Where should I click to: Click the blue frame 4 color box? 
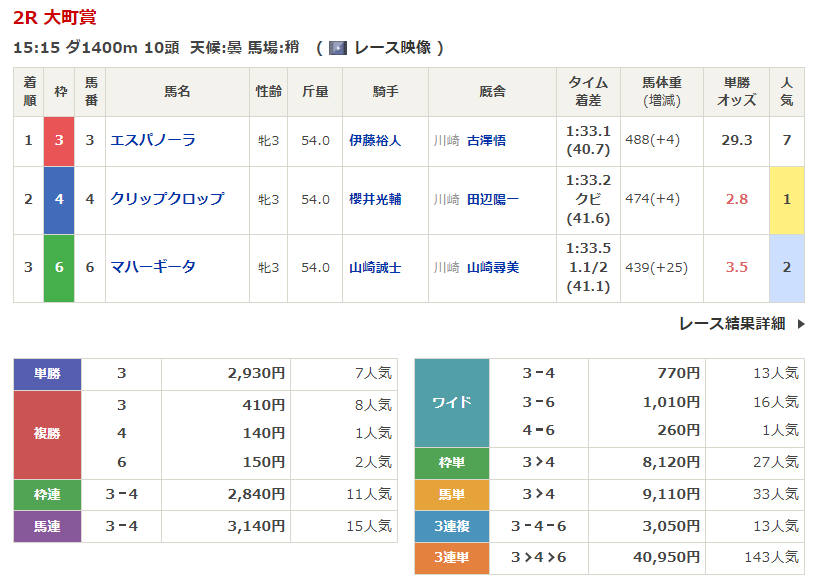coord(59,200)
